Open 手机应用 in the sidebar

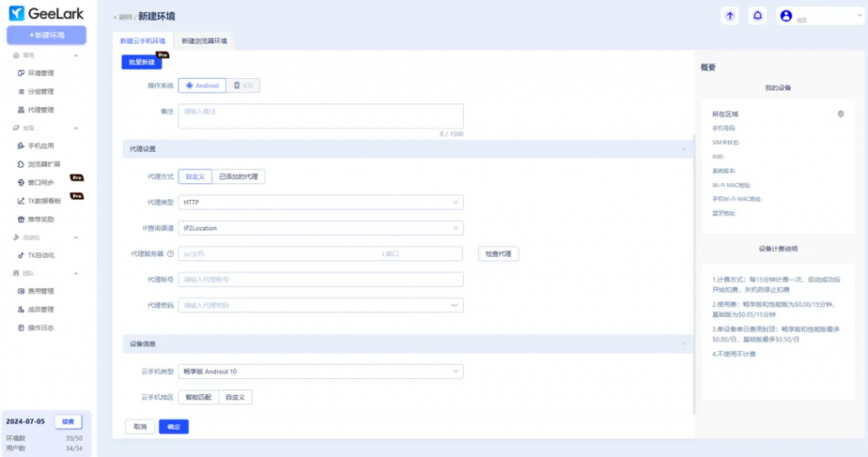[x=41, y=146]
